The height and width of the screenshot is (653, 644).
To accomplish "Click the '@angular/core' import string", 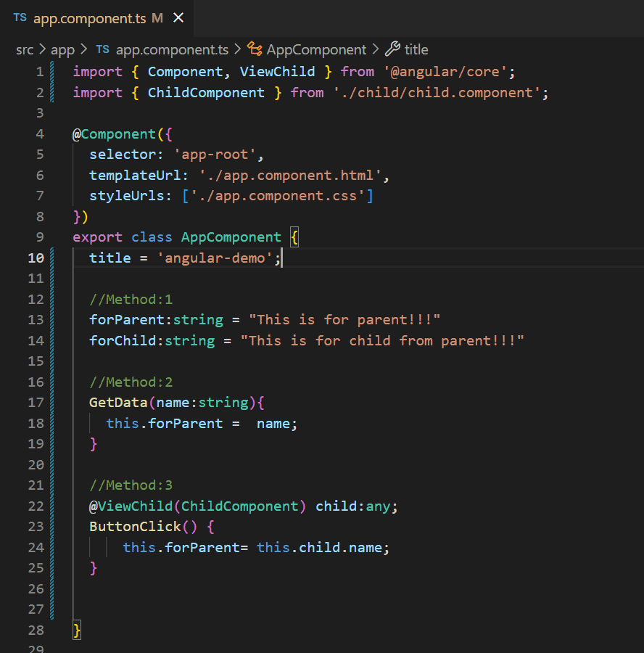I will tap(445, 72).
